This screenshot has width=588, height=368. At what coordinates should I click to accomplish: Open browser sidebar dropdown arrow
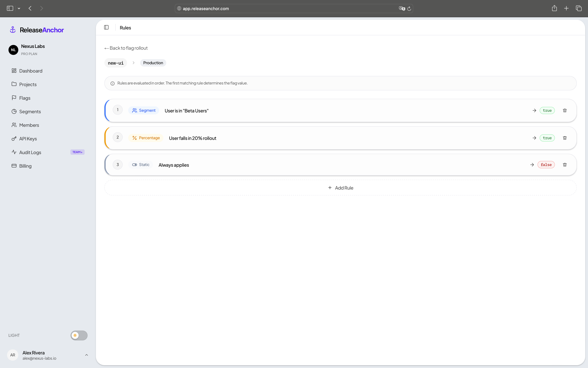pyautogui.click(x=19, y=8)
